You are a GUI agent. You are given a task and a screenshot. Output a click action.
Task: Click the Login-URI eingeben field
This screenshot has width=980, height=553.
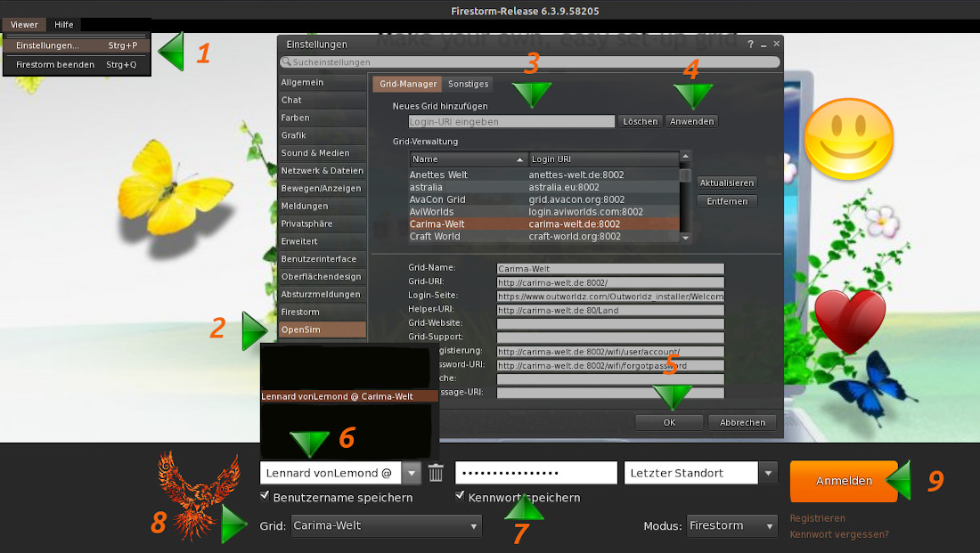click(511, 121)
